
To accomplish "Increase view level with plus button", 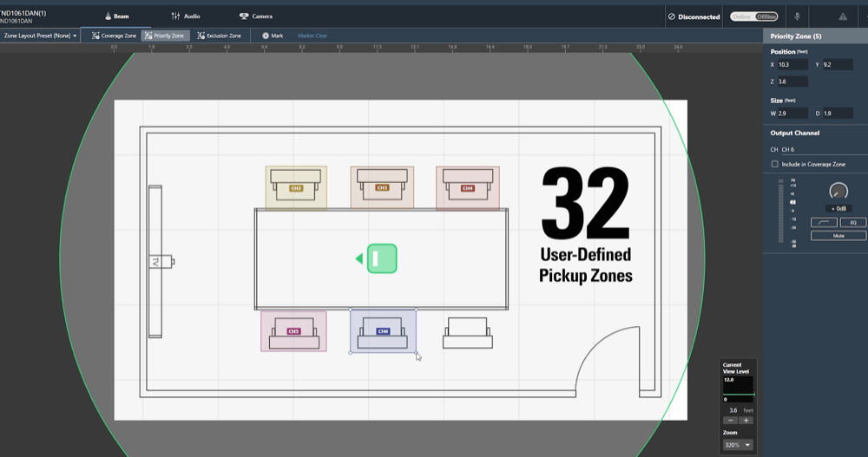I will tap(746, 421).
